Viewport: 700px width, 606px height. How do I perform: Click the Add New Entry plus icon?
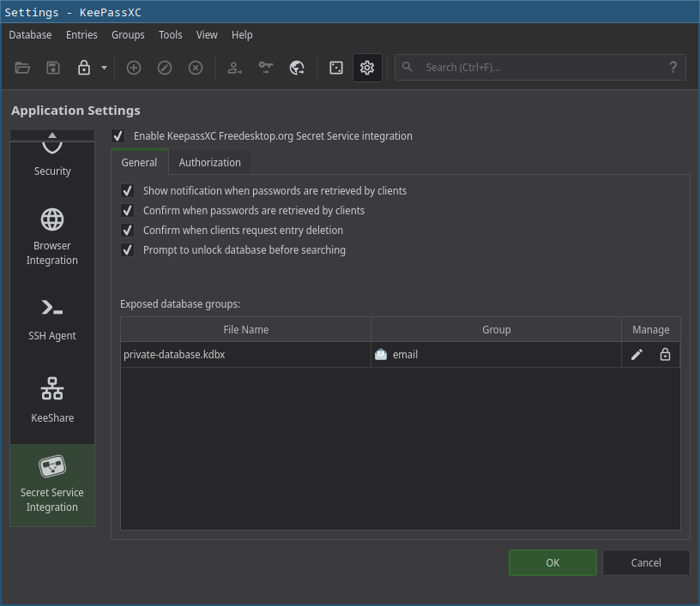tap(134, 68)
